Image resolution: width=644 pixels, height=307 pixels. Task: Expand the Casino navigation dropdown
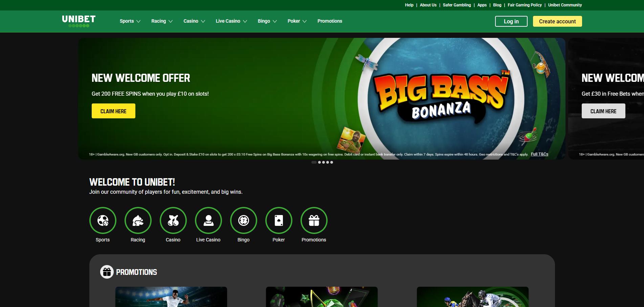click(194, 21)
